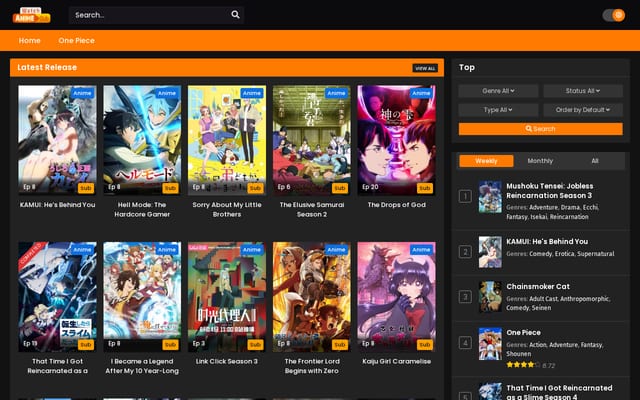Open That Time I Got Reincarnated poster
Viewport: 640px width, 400px height.
pos(57,297)
